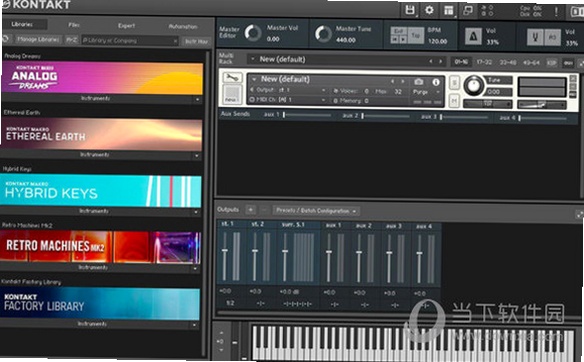This screenshot has height=362, width=584.
Task: Toggle the metronome on or off
Action: [x=473, y=37]
